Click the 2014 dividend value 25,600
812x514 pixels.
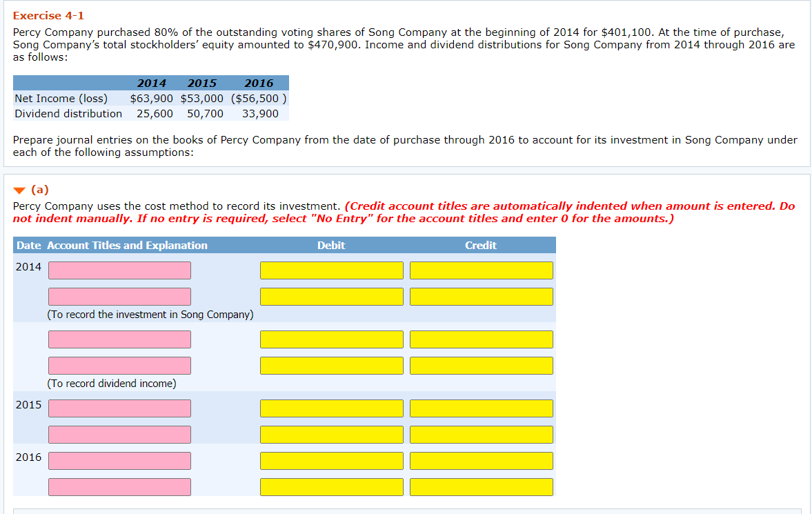pyautogui.click(x=155, y=113)
